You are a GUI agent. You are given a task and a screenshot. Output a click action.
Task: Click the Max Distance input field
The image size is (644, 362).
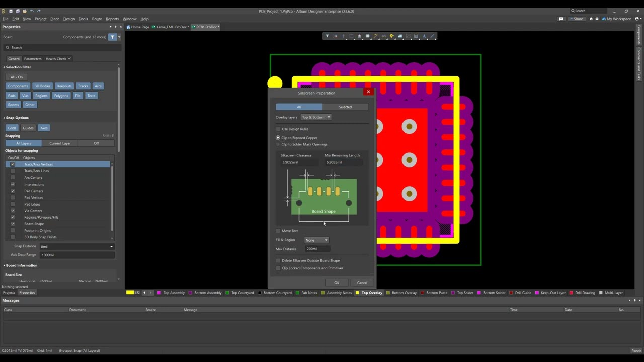tap(317, 249)
